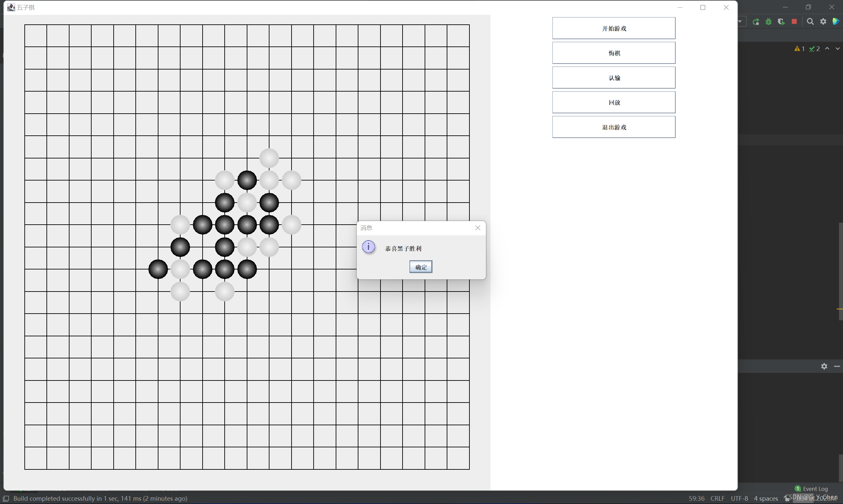843x504 pixels.
Task: Click the 五子棋 window app icon
Action: tap(11, 7)
